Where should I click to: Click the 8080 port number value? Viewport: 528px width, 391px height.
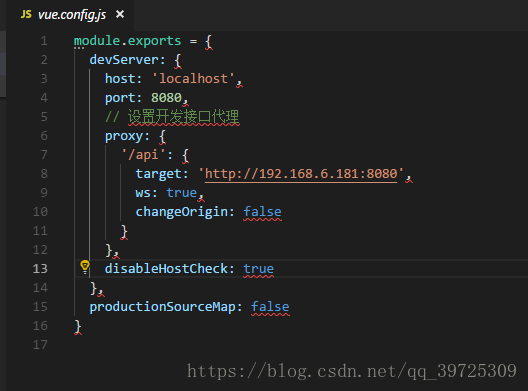[x=166, y=98]
